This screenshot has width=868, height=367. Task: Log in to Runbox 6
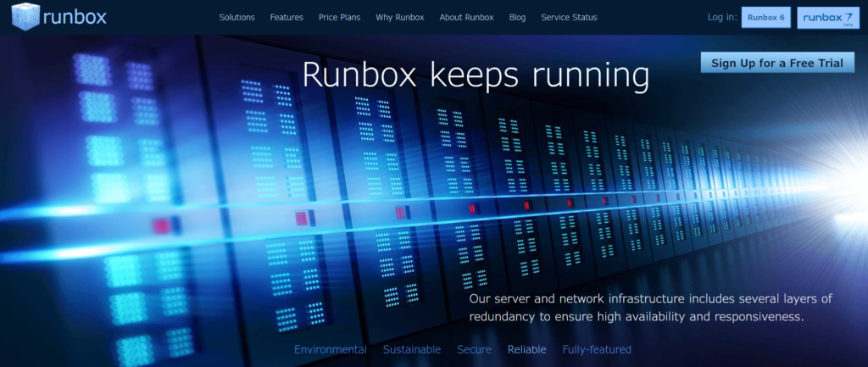[x=766, y=17]
